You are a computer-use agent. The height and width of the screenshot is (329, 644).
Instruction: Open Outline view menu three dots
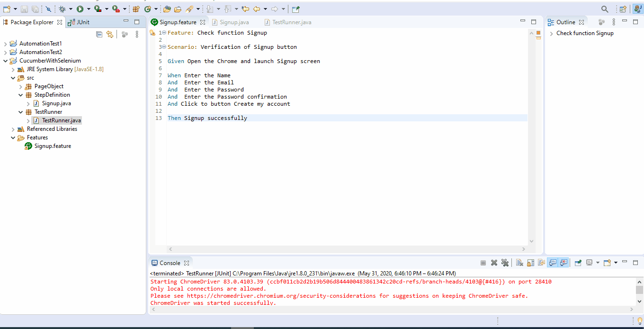tap(614, 22)
